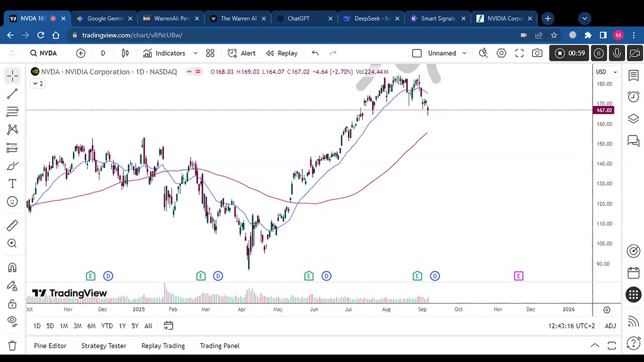The height and width of the screenshot is (362, 644).
Task: Expand the bottom panel with the up chevron
Action: point(595,345)
